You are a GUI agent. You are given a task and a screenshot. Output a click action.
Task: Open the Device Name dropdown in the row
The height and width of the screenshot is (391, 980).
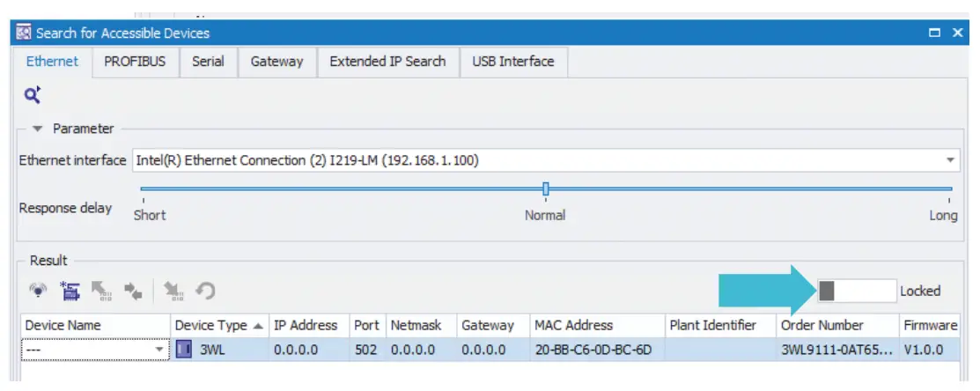[x=160, y=350]
